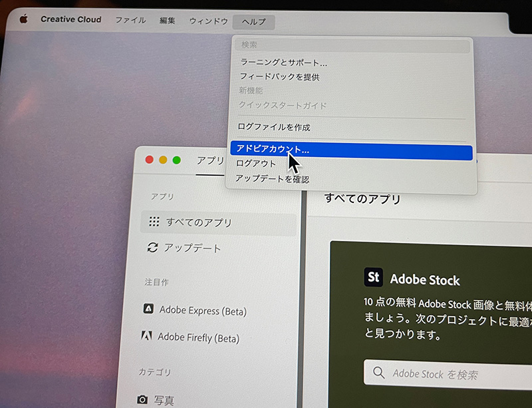532x408 pixels.
Task: Close the ヘルプ menu in the menu bar
Action: click(x=254, y=22)
